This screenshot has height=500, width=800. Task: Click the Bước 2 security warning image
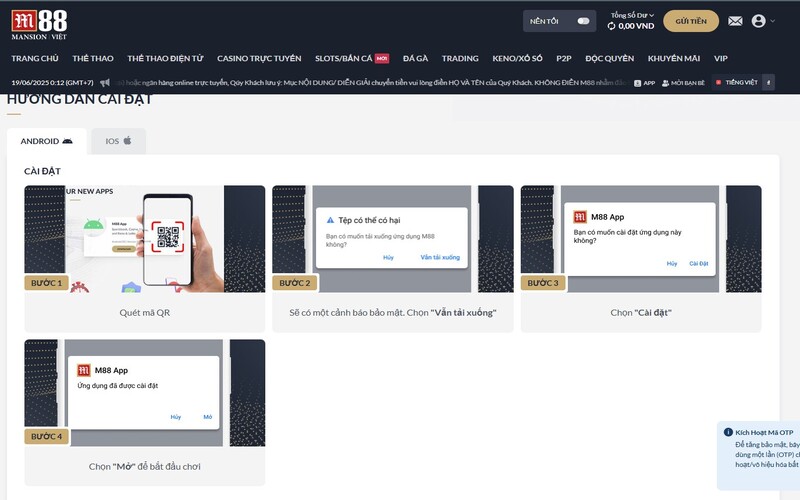point(393,239)
